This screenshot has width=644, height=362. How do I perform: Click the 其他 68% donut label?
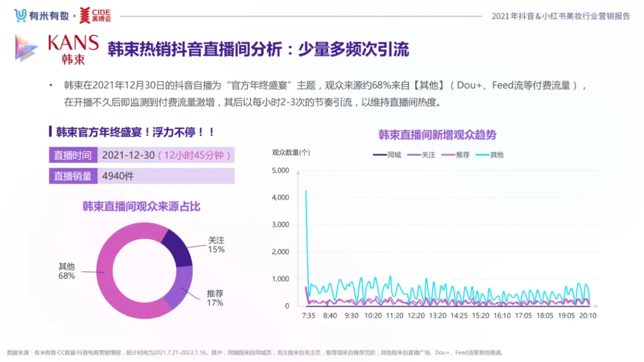click(x=67, y=271)
